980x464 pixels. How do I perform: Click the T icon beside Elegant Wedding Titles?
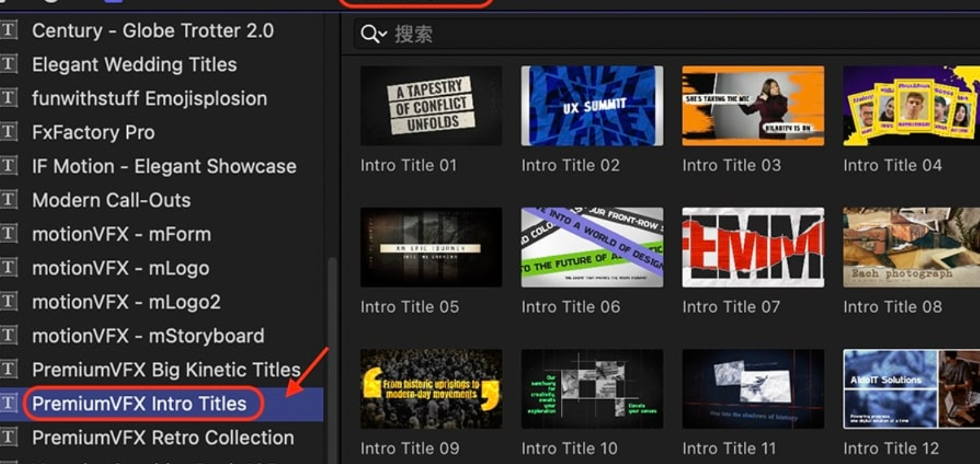[9, 64]
